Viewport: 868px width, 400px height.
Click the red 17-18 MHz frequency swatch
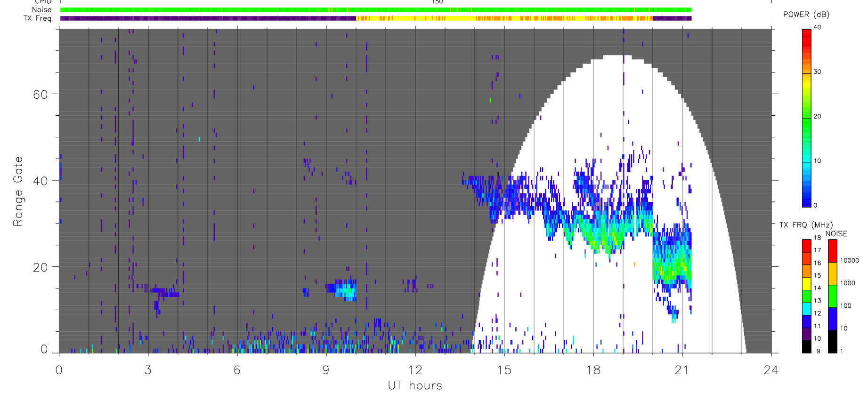point(807,246)
